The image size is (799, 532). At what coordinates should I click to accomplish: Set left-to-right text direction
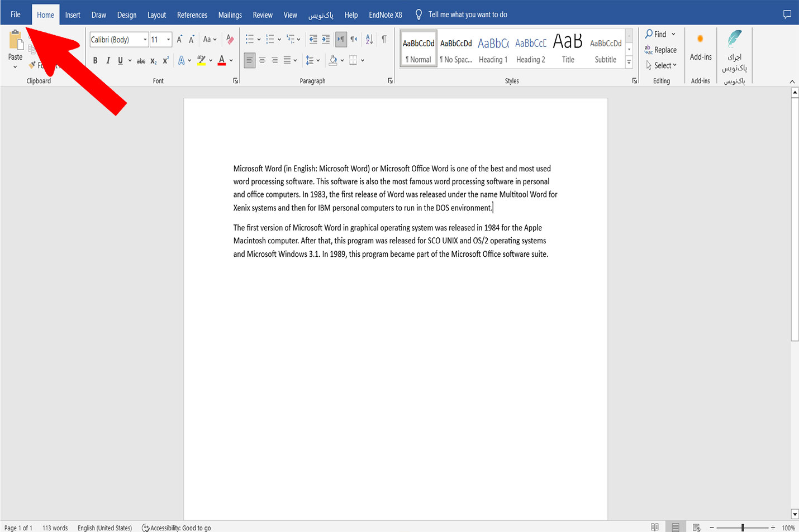pos(340,40)
